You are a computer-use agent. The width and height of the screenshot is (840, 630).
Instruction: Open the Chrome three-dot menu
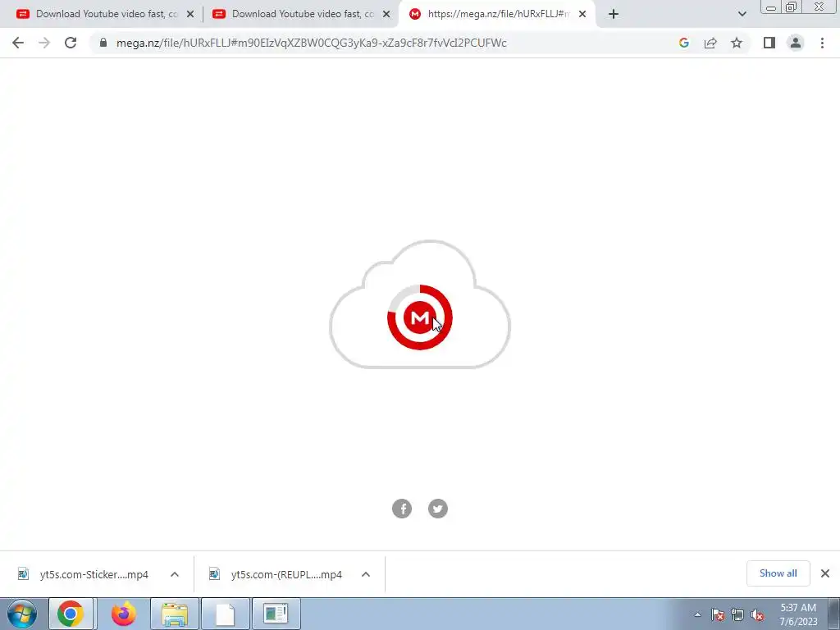point(822,43)
